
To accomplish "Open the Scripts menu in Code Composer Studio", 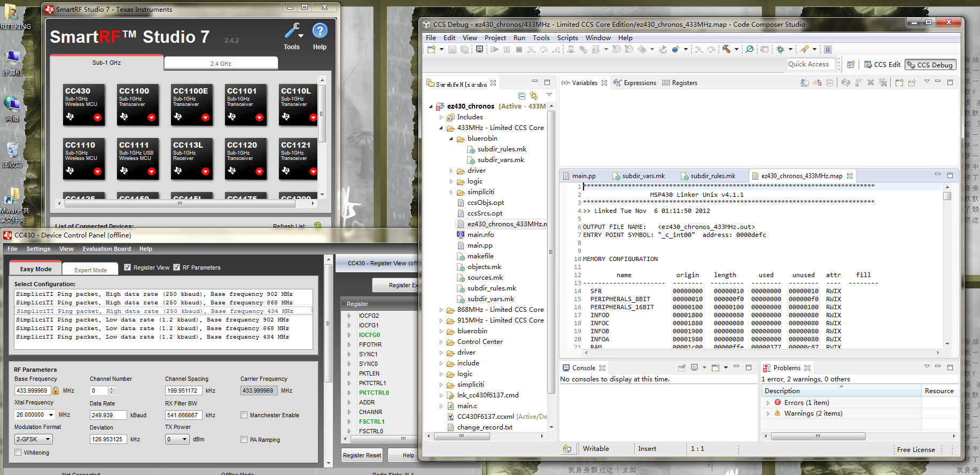I will (567, 38).
